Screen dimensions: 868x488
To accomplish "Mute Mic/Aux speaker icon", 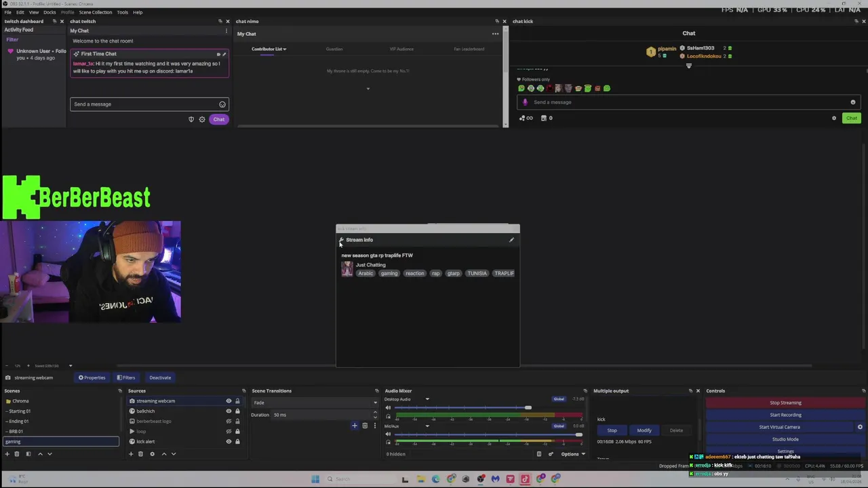I will pos(388,434).
